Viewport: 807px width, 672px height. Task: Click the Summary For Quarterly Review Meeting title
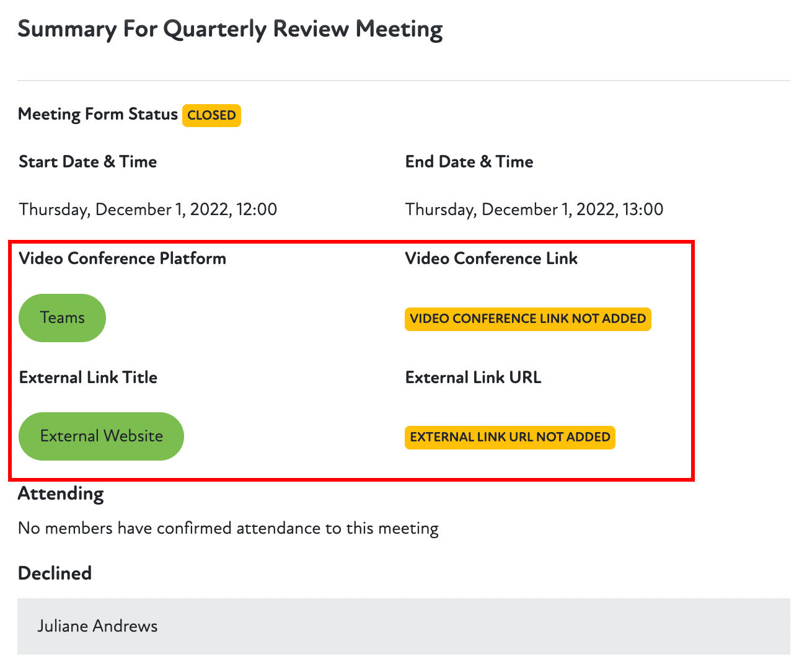pos(230,29)
